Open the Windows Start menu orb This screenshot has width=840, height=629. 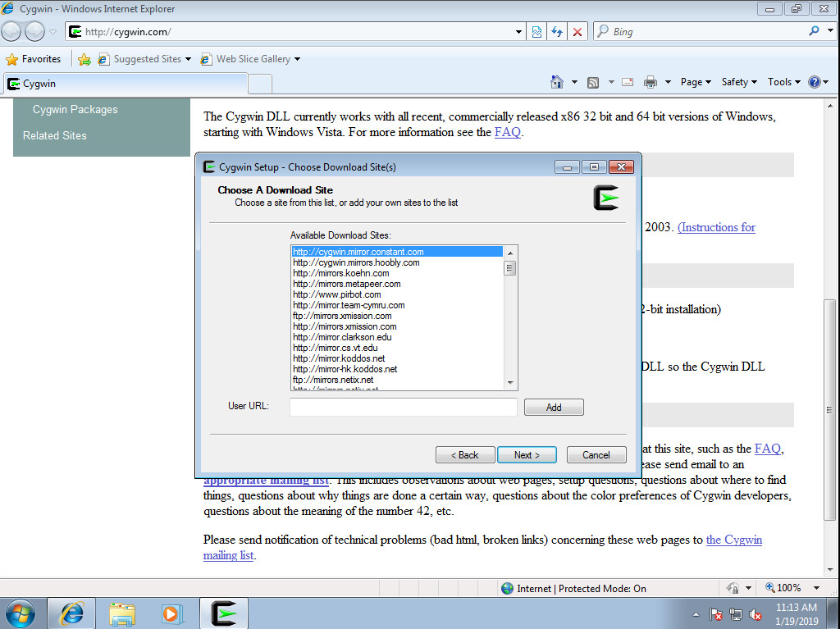20,613
